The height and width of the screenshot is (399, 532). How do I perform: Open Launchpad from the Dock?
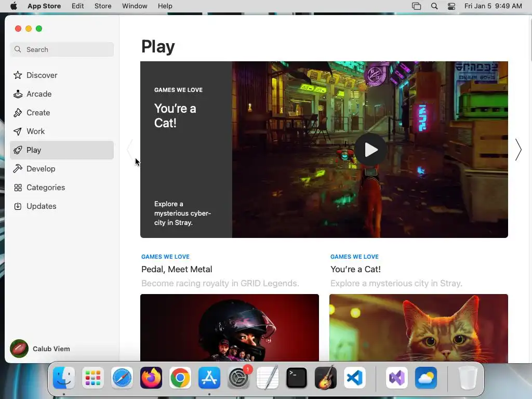pyautogui.click(x=93, y=378)
